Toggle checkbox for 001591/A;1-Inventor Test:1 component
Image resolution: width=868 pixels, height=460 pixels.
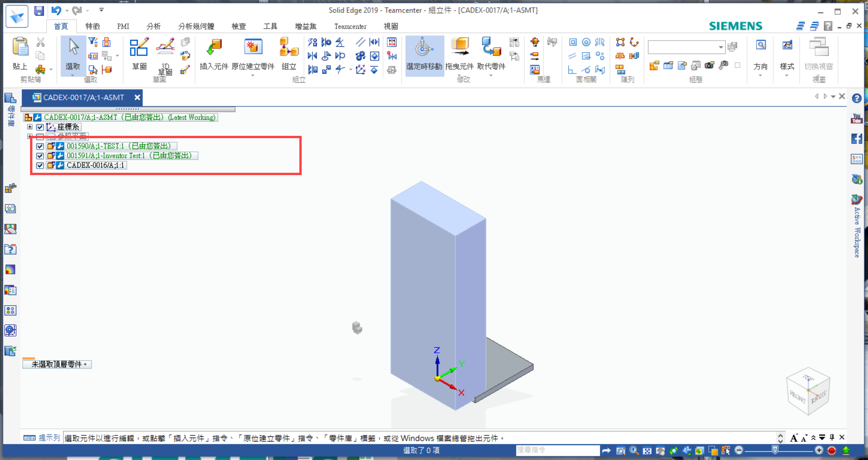(x=40, y=156)
